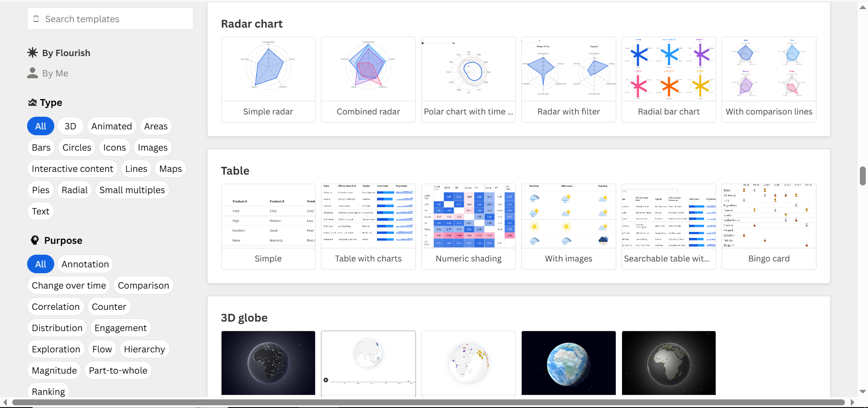The height and width of the screenshot is (408, 868).
Task: Select the Flow purpose filter
Action: pos(102,349)
